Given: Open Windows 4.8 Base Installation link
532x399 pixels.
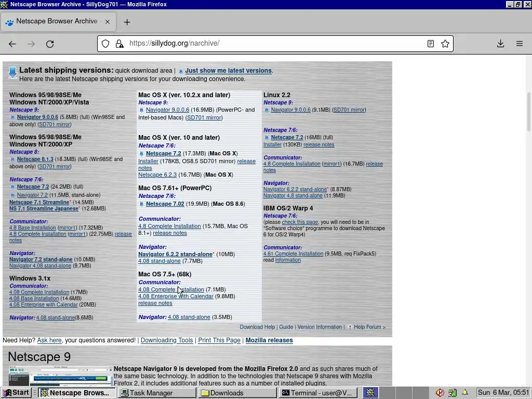Looking at the screenshot, I should pos(33,228).
